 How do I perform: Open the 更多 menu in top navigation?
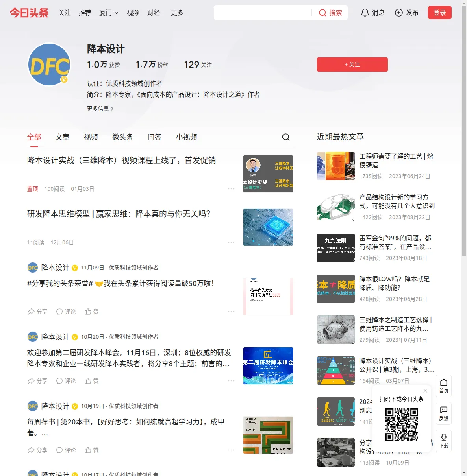click(177, 13)
